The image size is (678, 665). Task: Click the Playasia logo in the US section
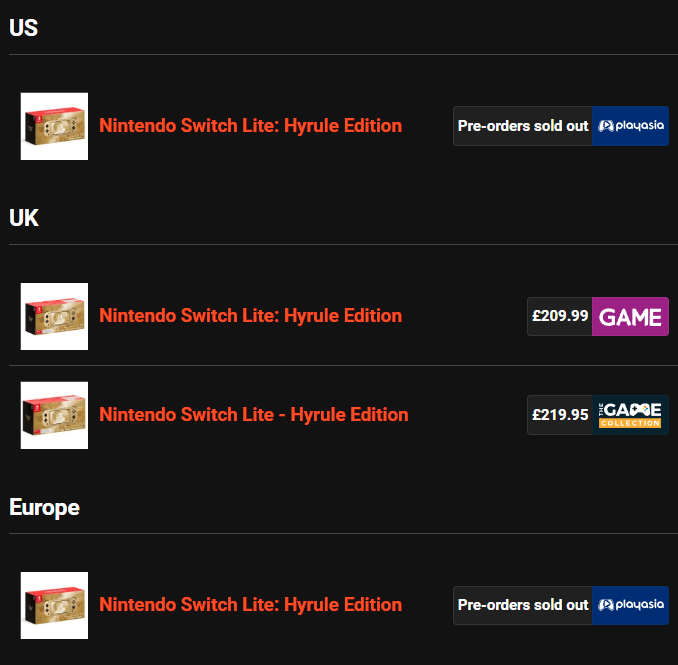(630, 126)
